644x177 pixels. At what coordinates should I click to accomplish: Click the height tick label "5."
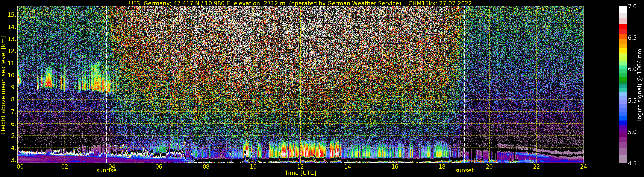click(13, 136)
